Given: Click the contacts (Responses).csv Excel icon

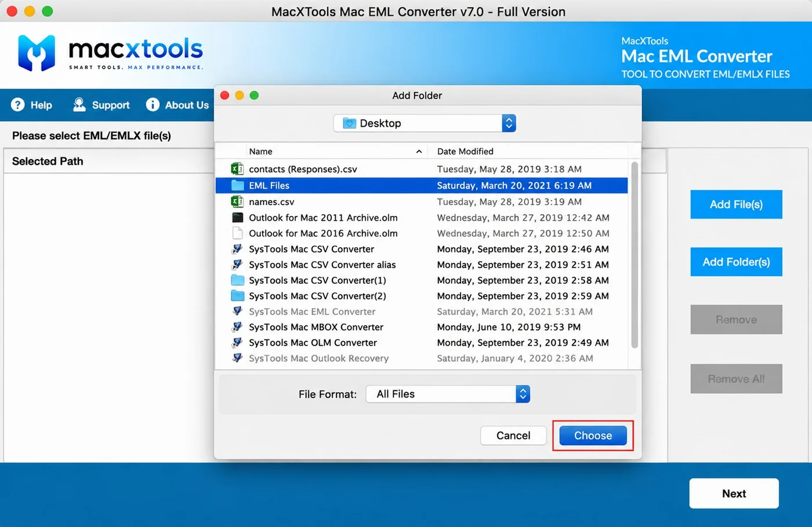Looking at the screenshot, I should coord(237,169).
